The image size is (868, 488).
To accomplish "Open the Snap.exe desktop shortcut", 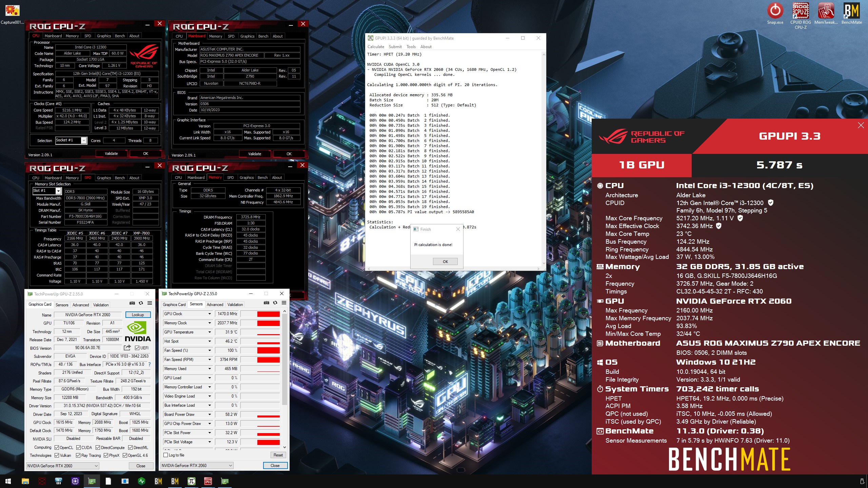I will pyautogui.click(x=775, y=14).
